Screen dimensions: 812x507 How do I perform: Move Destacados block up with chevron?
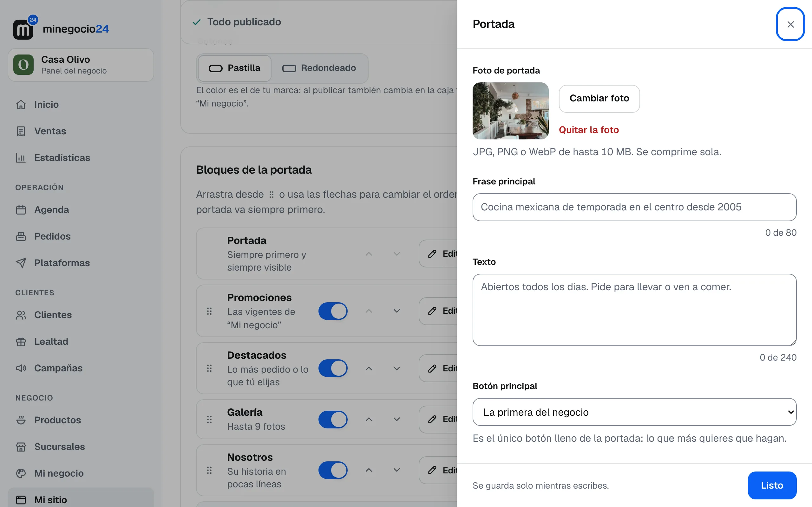tap(369, 369)
